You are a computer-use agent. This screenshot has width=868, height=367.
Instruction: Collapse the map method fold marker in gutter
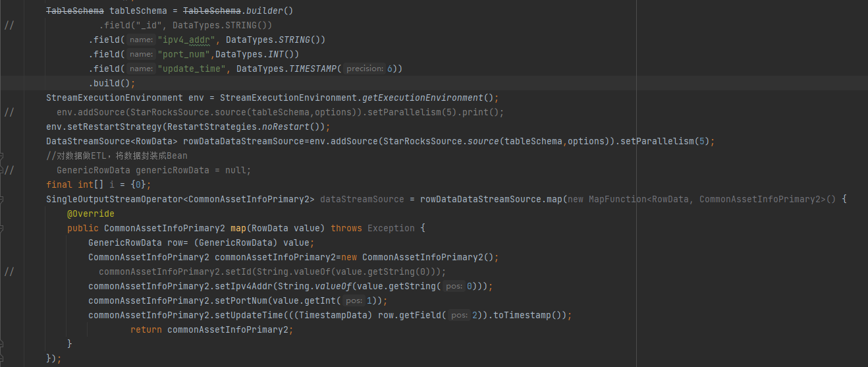2,229
